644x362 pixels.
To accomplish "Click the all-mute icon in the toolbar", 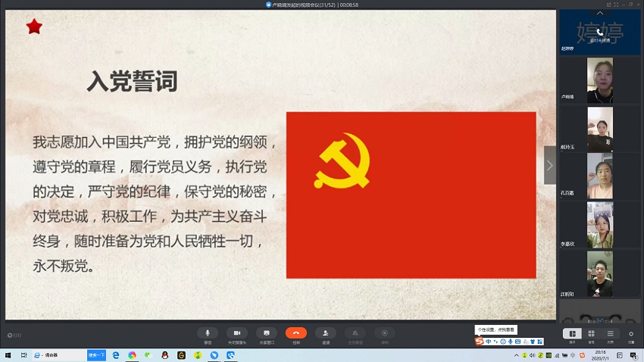I will (355, 332).
